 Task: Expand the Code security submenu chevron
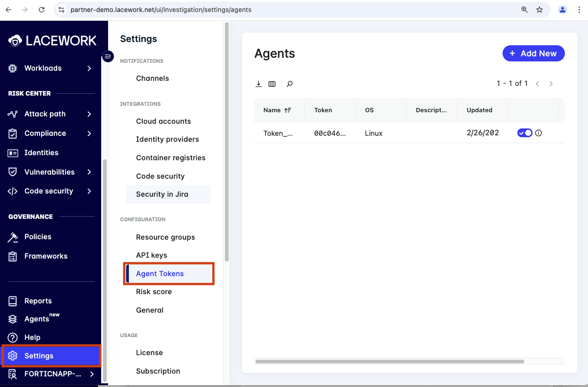[89, 191]
